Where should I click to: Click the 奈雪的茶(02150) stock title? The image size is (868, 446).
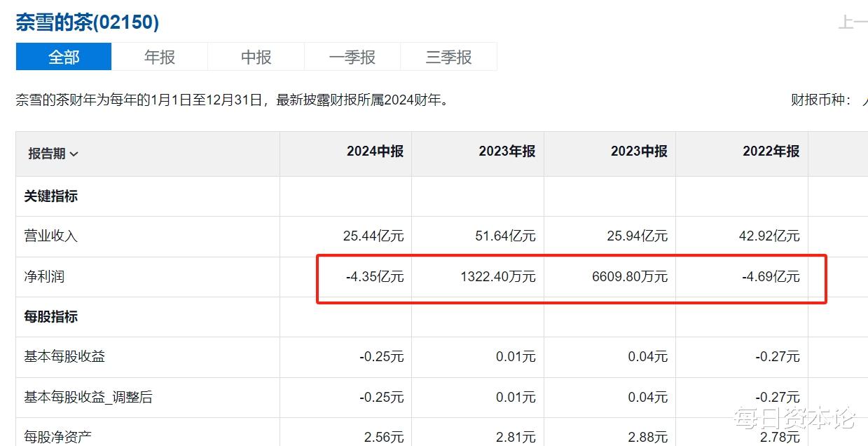pos(88,22)
